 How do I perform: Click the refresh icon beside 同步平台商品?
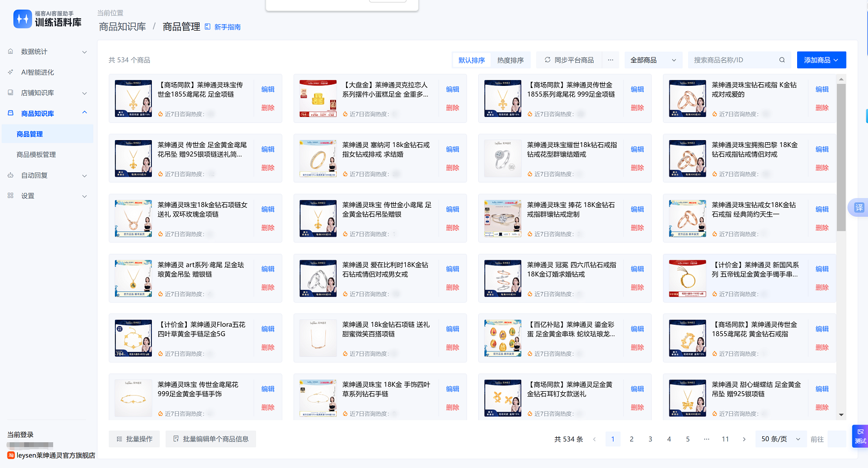point(548,60)
